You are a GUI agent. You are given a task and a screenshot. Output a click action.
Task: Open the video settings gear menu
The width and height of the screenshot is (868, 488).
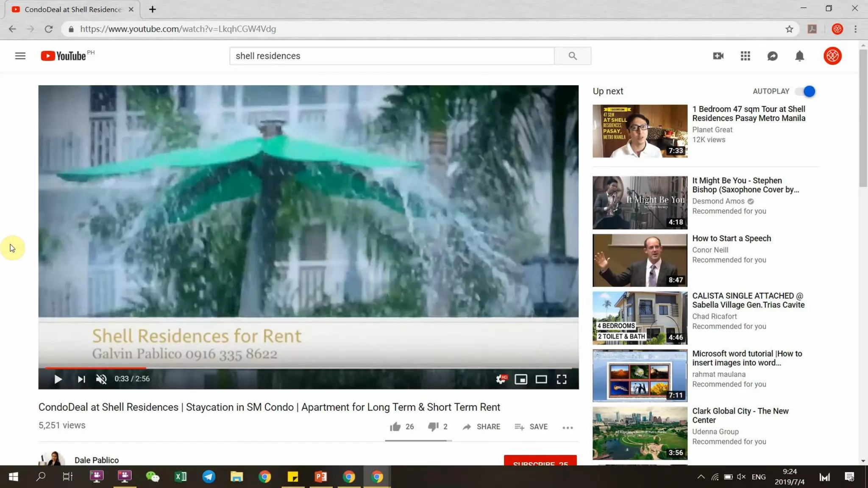[501, 379]
